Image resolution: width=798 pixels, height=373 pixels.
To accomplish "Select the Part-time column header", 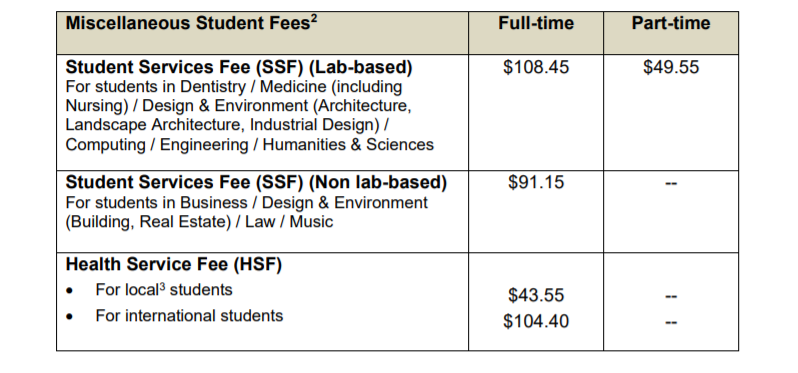I will [671, 23].
